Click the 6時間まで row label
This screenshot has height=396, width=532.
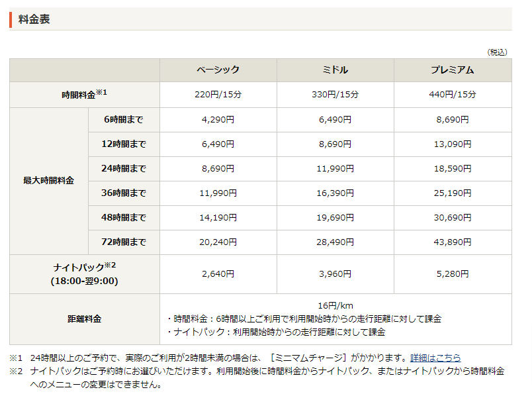pos(124,120)
